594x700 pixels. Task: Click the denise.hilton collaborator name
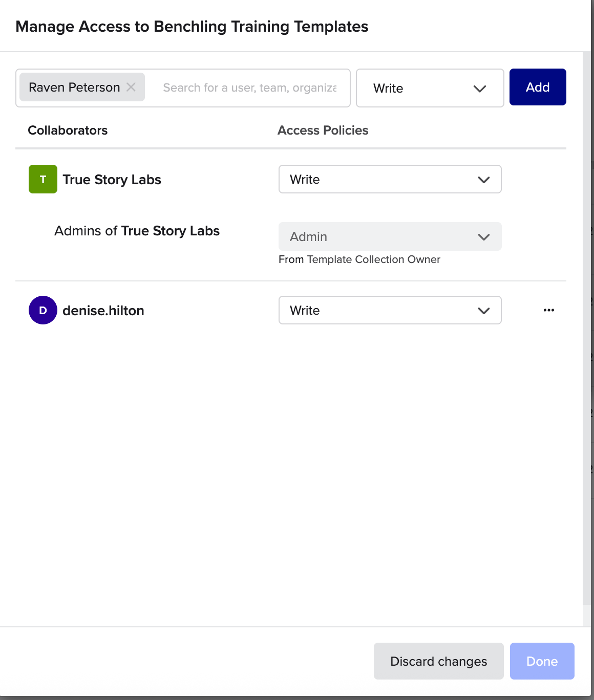tap(103, 311)
